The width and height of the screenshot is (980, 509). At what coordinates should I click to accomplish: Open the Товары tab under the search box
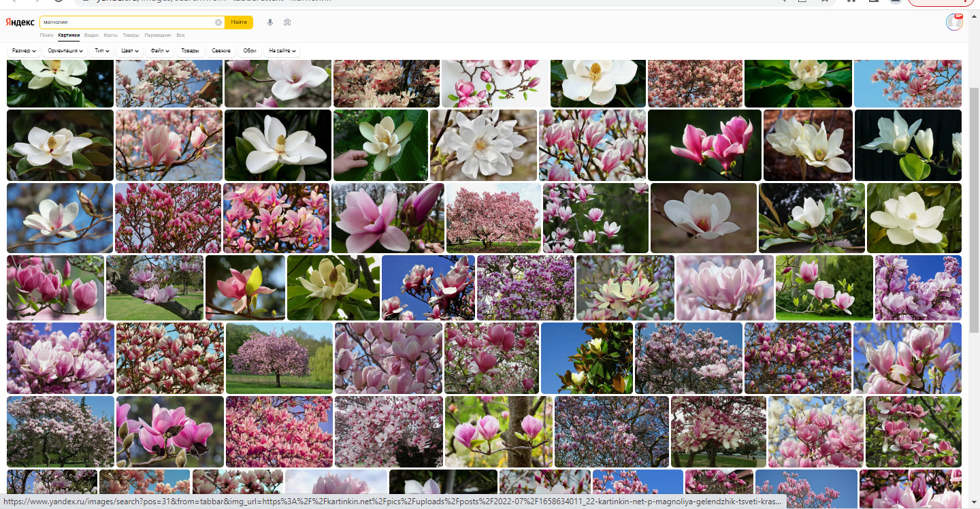131,35
